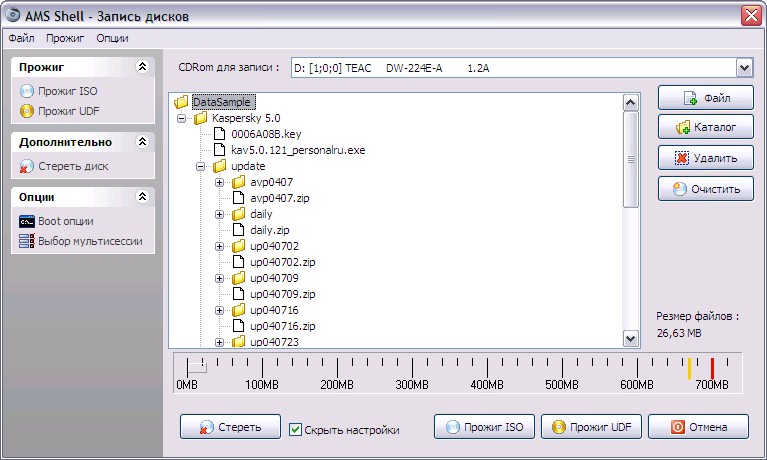Viewport: 767px width, 460px height.
Task: Click the avp0407.zip file icon
Action: [239, 198]
